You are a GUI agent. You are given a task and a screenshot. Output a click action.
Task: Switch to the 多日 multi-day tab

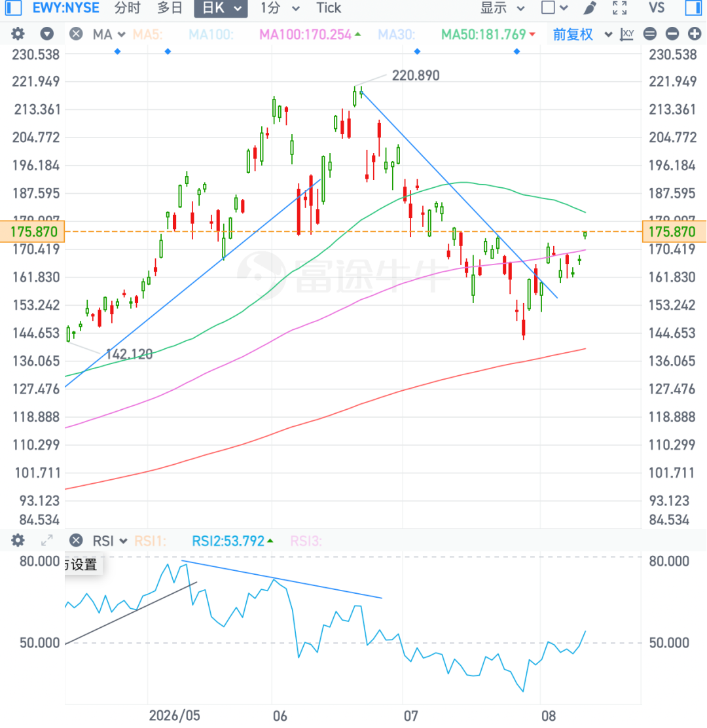pos(170,8)
